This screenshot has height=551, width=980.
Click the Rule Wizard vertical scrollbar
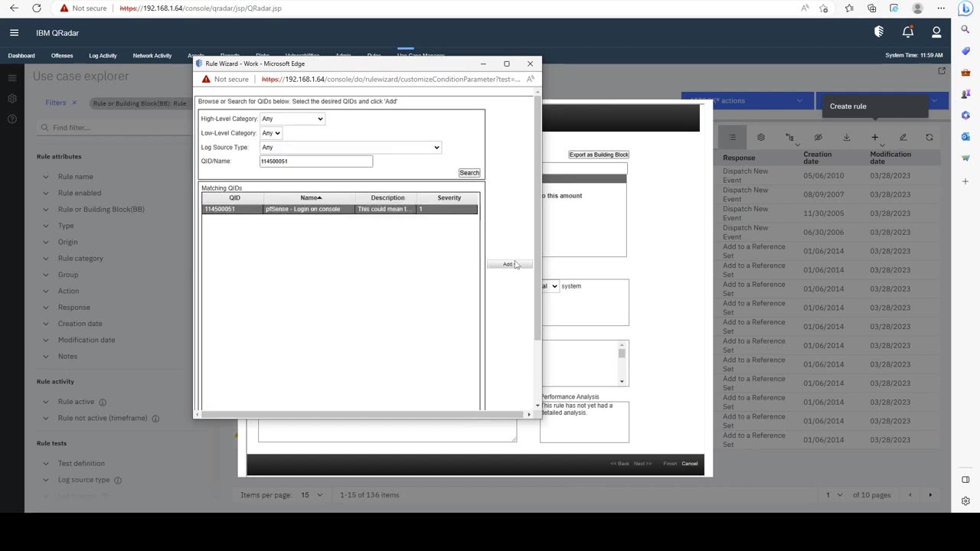(537, 218)
